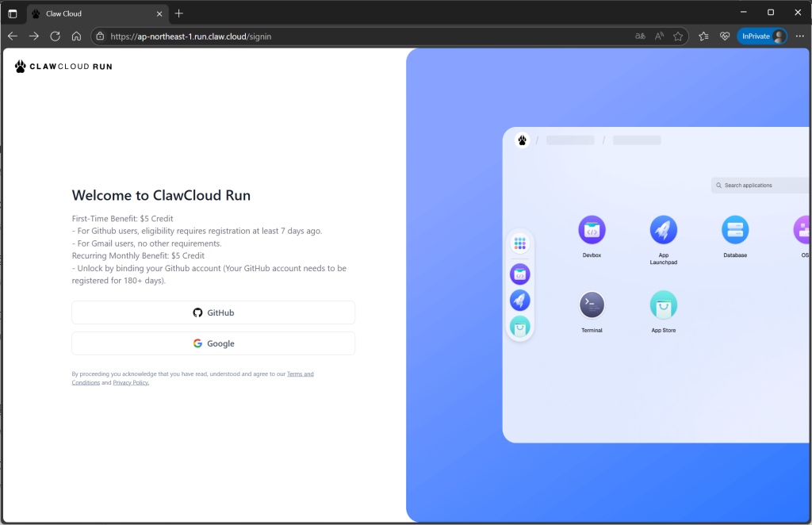Click the small rocket icon in the dock

click(520, 301)
